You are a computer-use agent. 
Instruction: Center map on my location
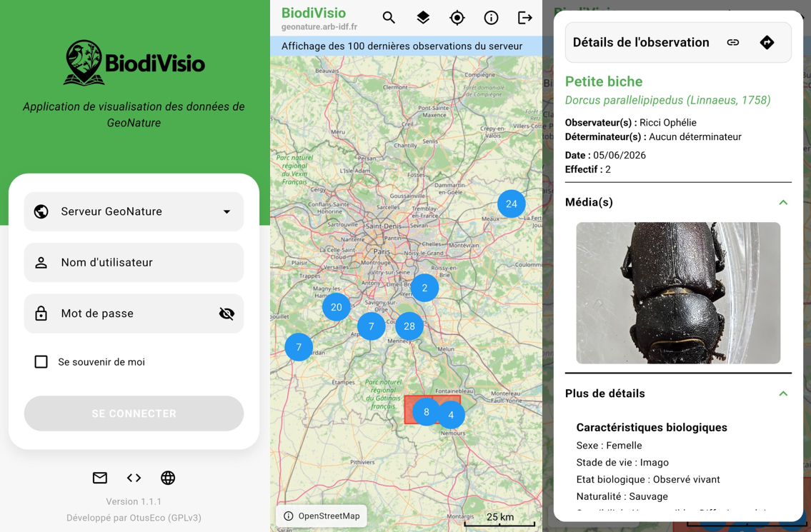457,18
